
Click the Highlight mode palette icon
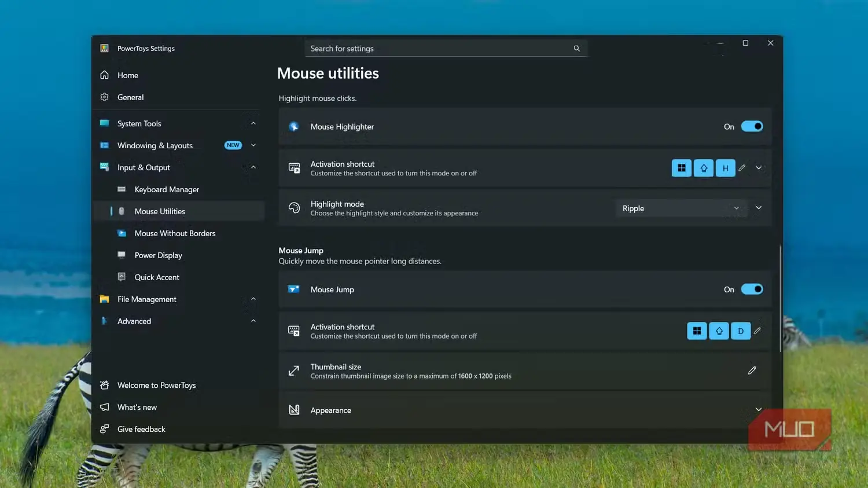pyautogui.click(x=294, y=208)
